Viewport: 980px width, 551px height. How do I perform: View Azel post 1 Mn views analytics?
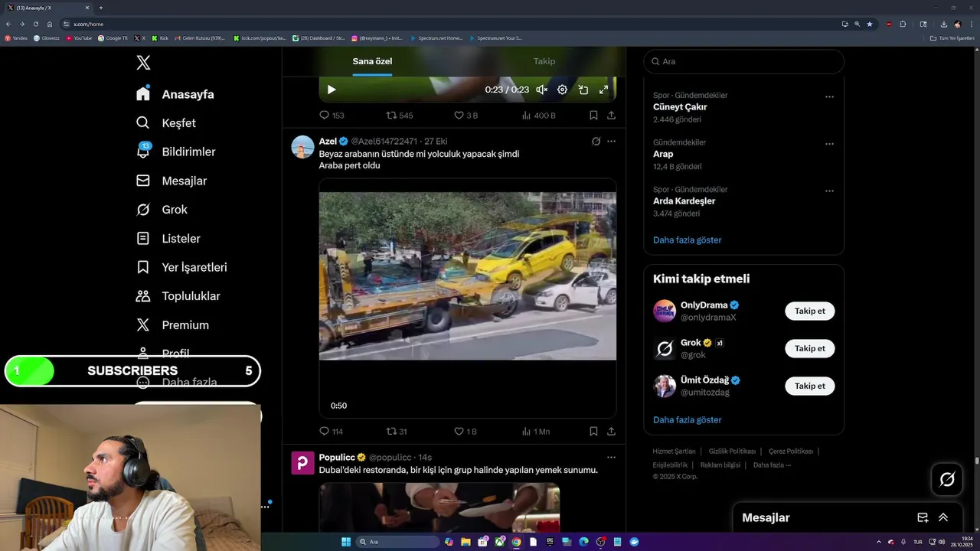point(536,432)
